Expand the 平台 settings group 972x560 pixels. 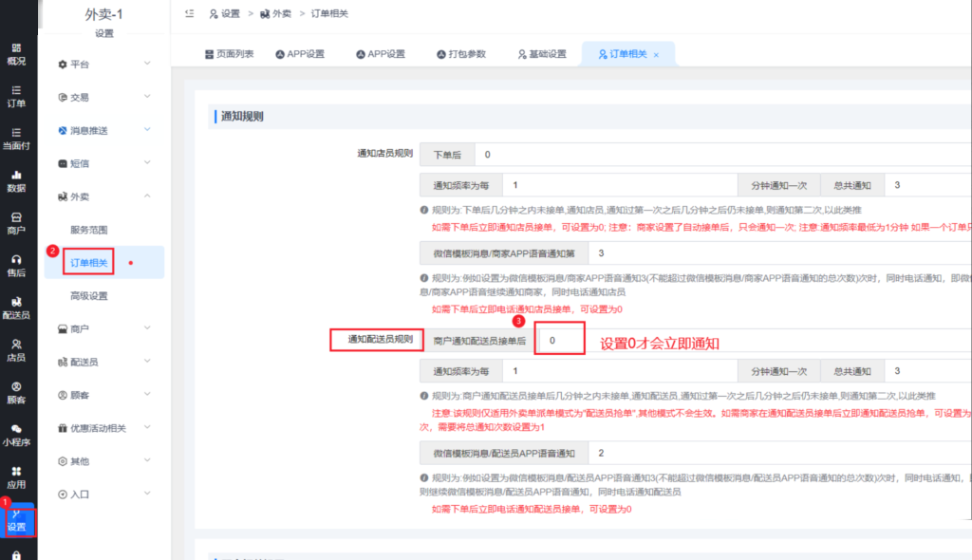tap(104, 64)
